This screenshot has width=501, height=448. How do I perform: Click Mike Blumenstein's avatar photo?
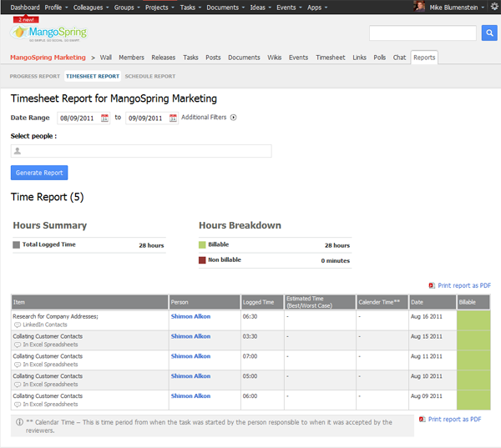[419, 7]
